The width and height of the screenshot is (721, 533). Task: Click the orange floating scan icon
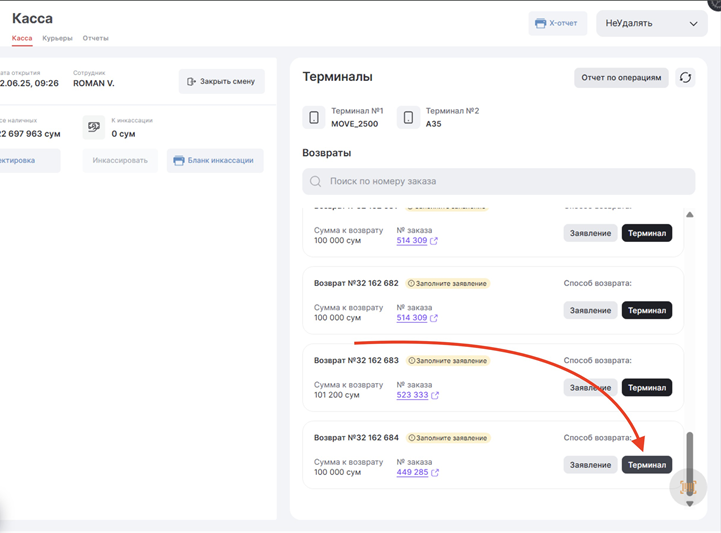click(688, 486)
